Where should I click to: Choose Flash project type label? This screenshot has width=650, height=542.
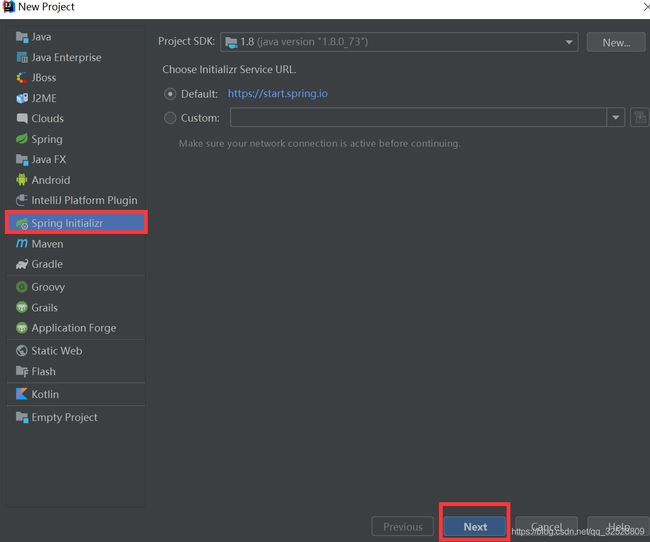(44, 371)
